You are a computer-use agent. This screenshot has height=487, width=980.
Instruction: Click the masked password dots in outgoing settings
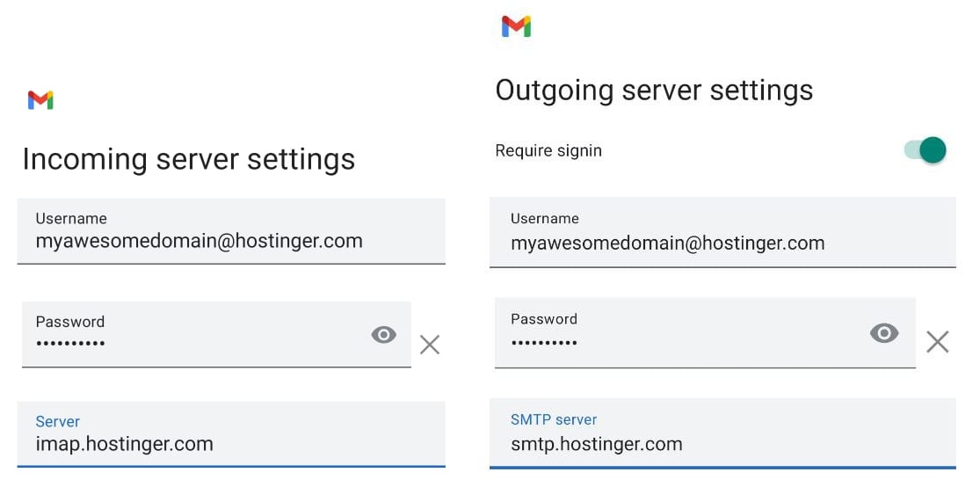pos(544,341)
